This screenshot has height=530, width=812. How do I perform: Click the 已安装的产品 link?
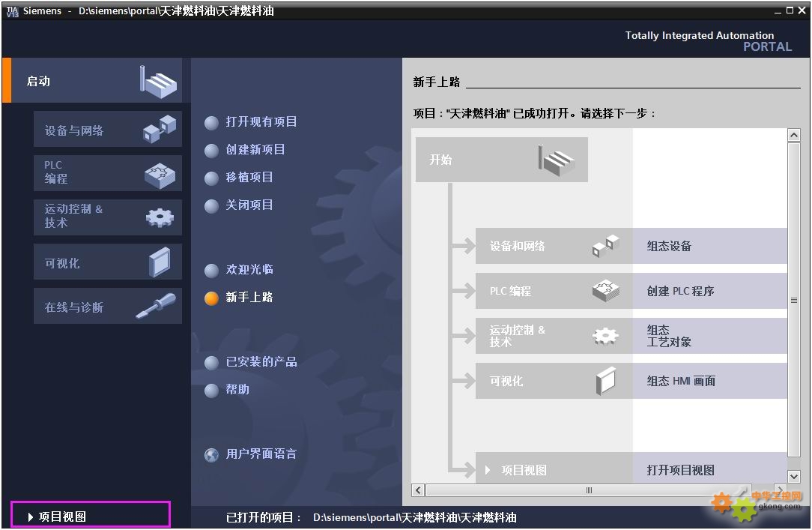261,361
